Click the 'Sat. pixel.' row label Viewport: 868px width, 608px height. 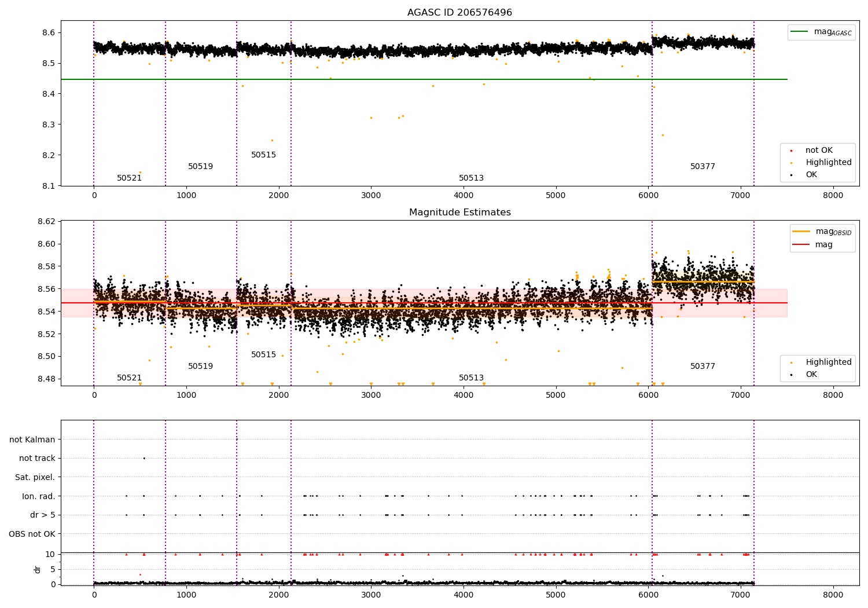[35, 478]
